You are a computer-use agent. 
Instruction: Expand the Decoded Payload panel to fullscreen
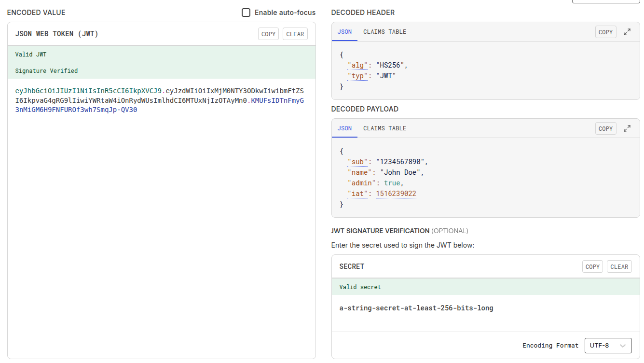(627, 128)
